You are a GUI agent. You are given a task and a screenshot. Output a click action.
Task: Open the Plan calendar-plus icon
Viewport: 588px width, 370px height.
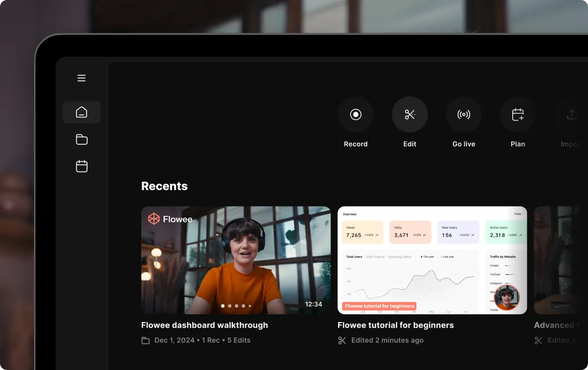point(517,114)
